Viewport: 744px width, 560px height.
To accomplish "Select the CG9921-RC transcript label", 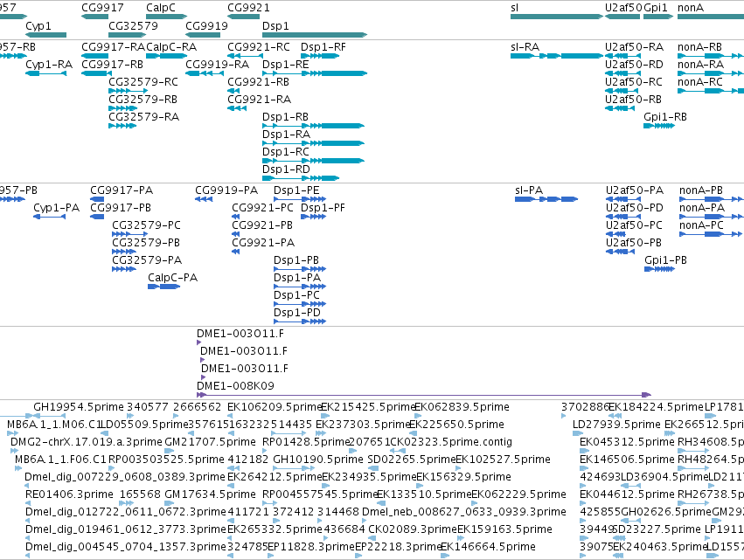I will pyautogui.click(x=259, y=47).
